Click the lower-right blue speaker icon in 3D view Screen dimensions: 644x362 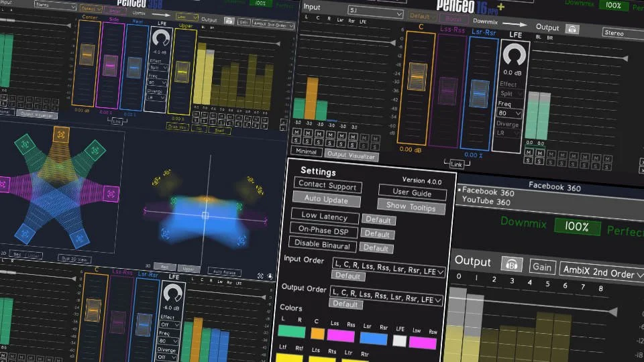coord(241,240)
